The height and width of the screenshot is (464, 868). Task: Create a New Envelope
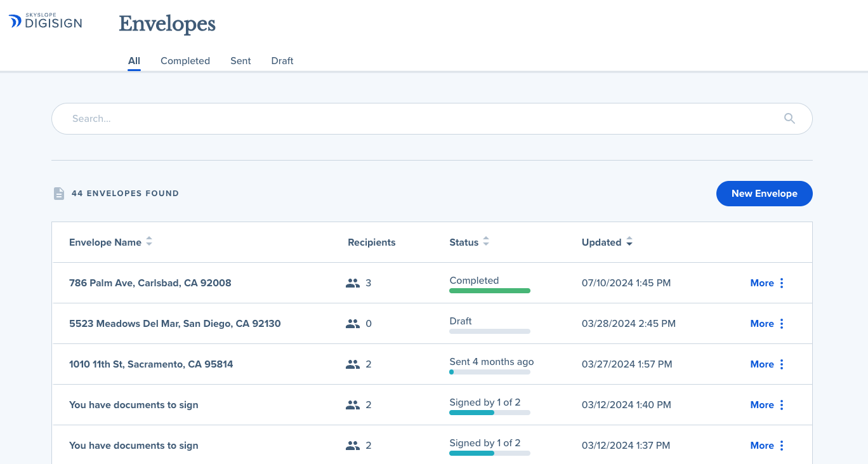pyautogui.click(x=765, y=194)
